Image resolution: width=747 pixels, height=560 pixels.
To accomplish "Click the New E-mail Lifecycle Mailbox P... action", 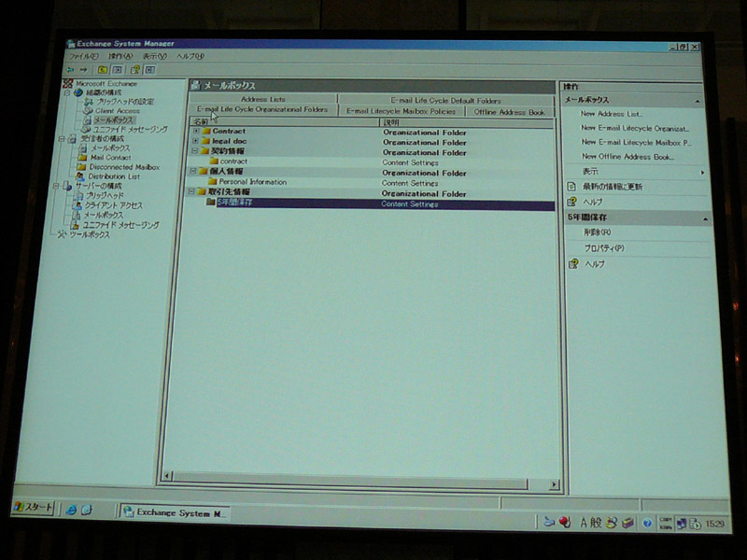I will 637,143.
